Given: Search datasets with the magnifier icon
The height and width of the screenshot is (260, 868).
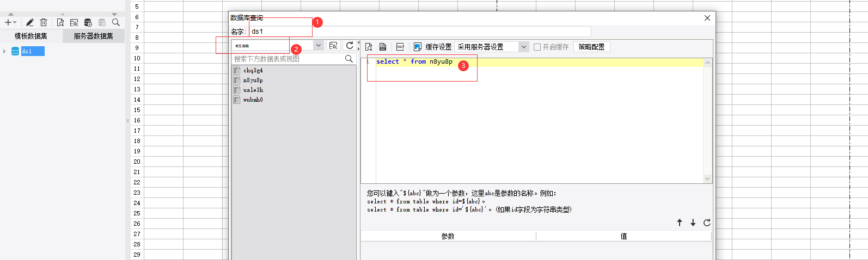Looking at the screenshot, I should click(115, 22).
